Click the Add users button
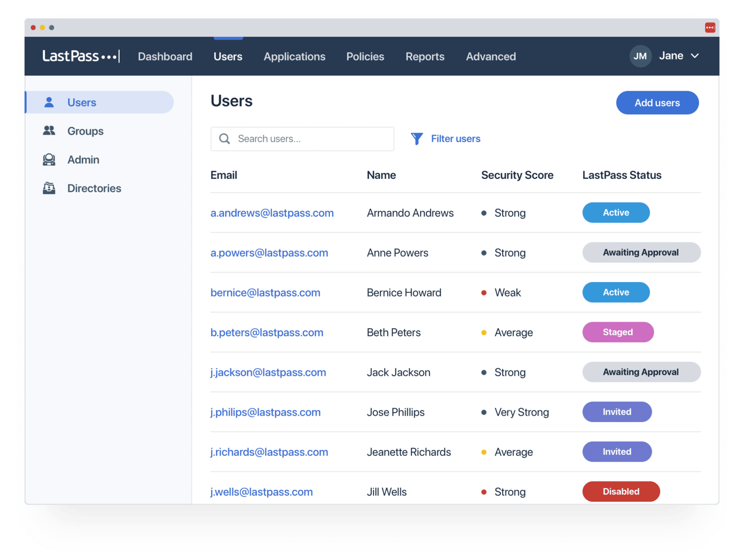Image resolution: width=744 pixels, height=560 pixels. [x=657, y=102]
